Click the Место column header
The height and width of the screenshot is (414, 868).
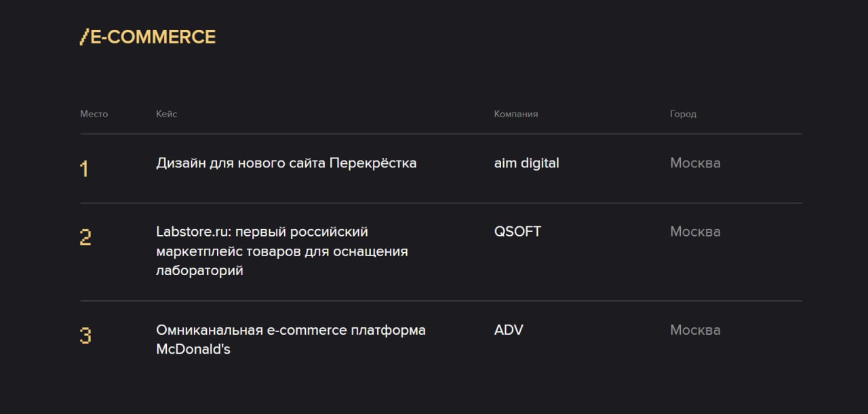[x=94, y=114]
